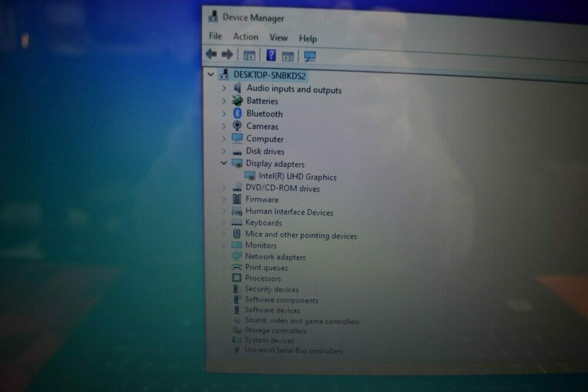
Task: Click the Human Interface Devices icon
Action: 237,211
